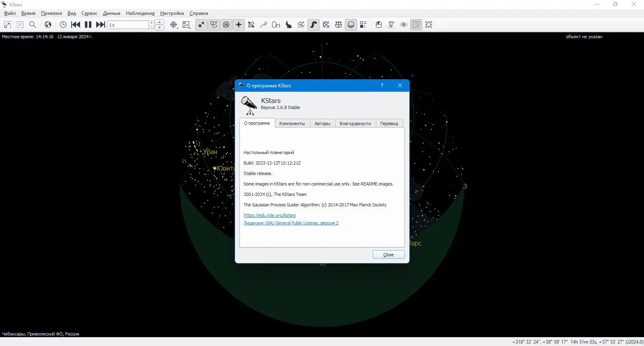Open the Find Object magnifier tool
The image size is (644, 346).
click(x=33, y=25)
